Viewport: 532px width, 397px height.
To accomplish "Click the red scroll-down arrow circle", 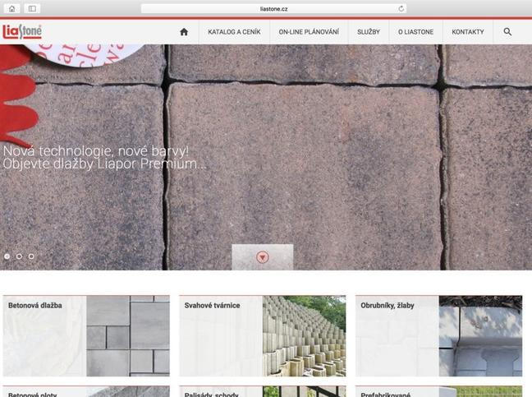I will [x=262, y=257].
